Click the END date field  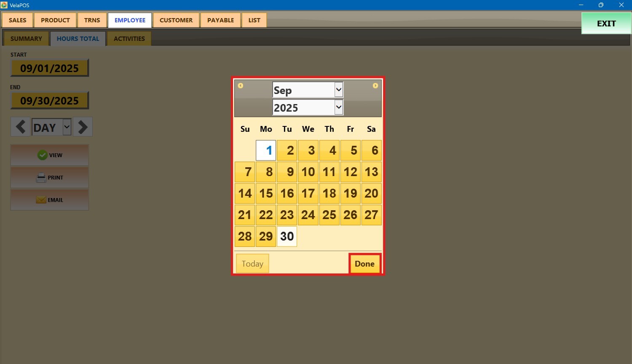click(50, 101)
